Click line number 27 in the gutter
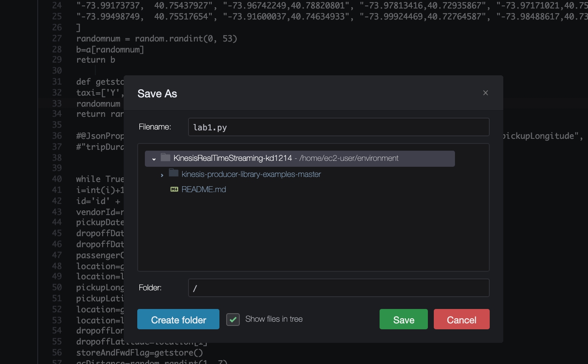The width and height of the screenshot is (588, 364). [57, 39]
